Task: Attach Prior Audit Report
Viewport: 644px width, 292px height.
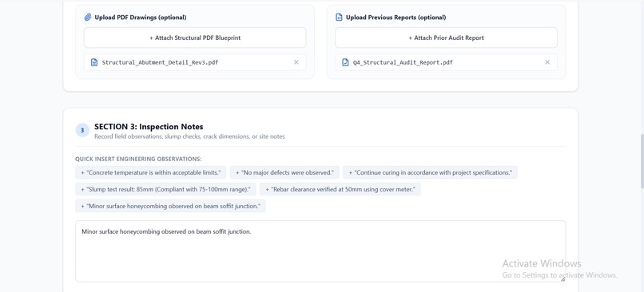Action: [446, 37]
